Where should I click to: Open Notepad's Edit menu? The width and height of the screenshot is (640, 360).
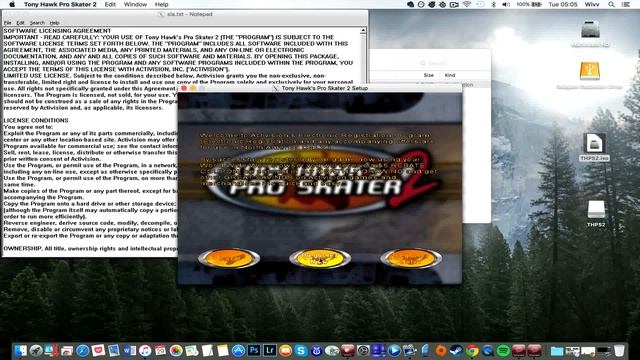click(x=20, y=23)
